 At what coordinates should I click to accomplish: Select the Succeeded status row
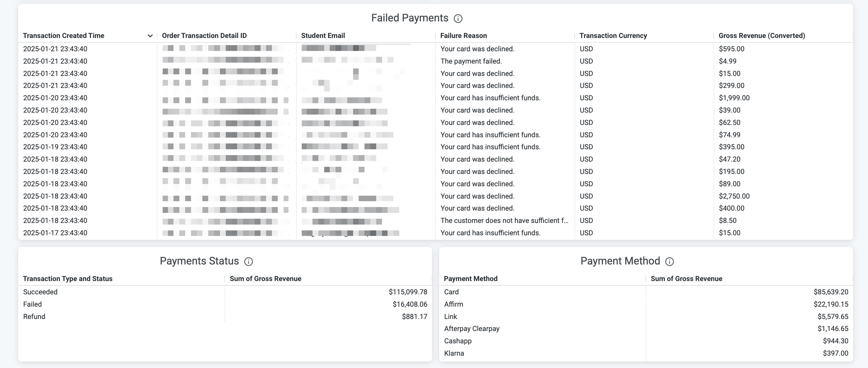tap(225, 292)
